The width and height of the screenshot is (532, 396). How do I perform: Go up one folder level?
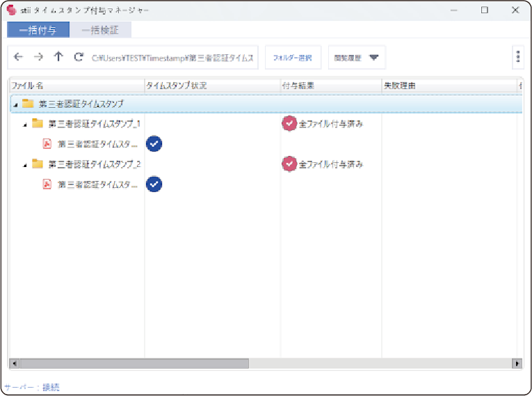[58, 58]
